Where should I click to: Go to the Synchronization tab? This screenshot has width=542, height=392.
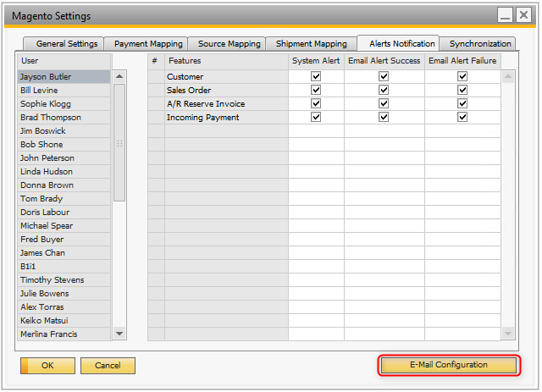[480, 44]
